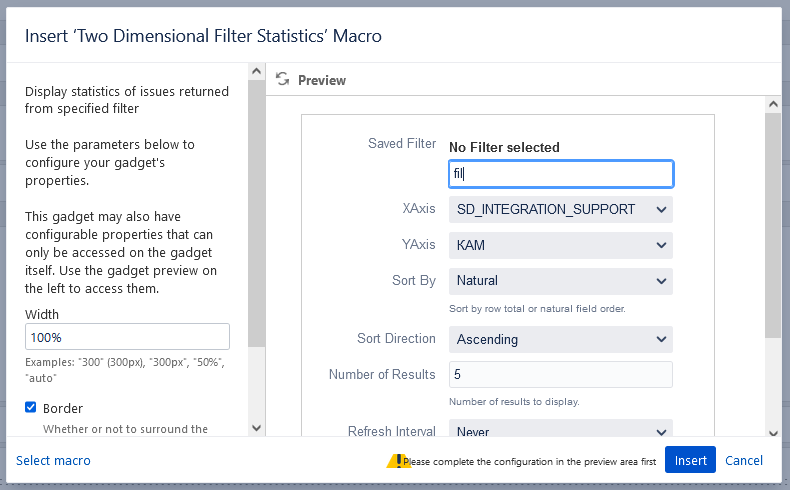Click the warning icon beside configuration message
Viewport: 790px width, 490px height.
pos(398,461)
